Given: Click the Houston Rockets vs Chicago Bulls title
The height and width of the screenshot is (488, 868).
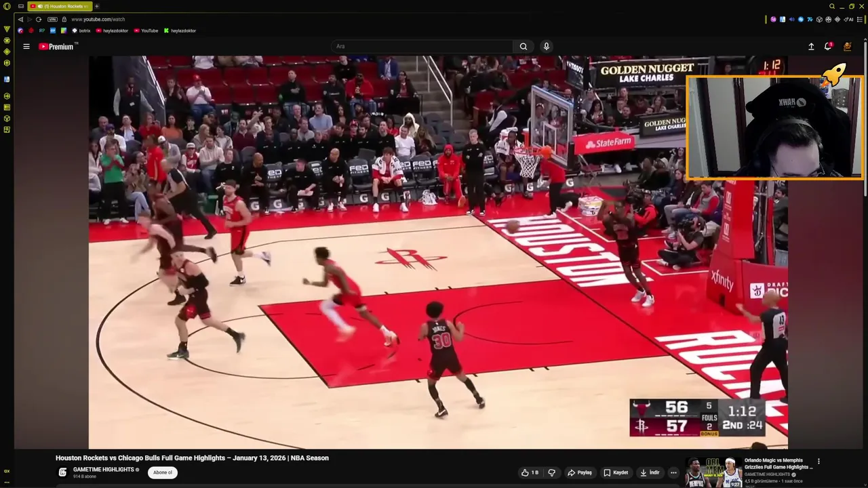Looking at the screenshot, I should click(192, 458).
